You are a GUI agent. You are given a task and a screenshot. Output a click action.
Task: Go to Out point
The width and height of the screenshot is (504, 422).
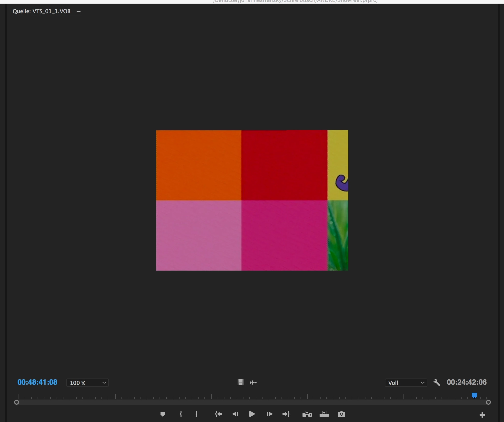point(286,414)
